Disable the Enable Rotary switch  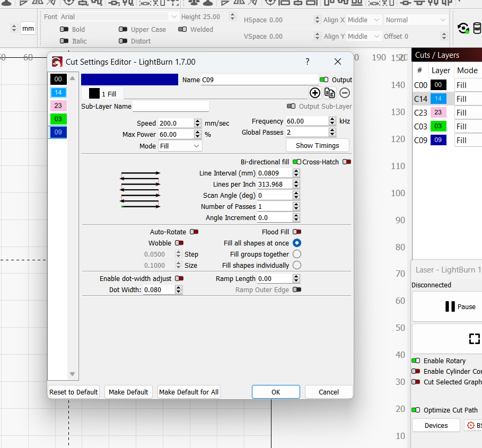coord(416,361)
